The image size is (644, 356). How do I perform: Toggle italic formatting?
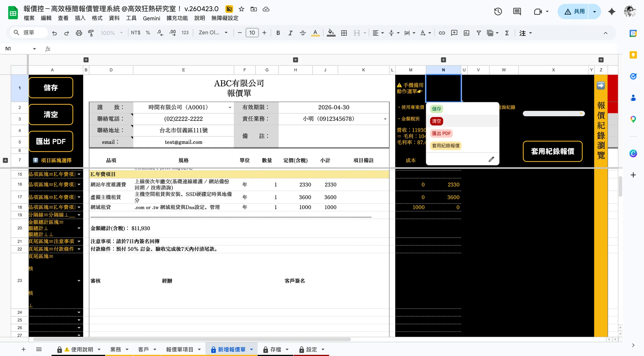[x=290, y=33]
